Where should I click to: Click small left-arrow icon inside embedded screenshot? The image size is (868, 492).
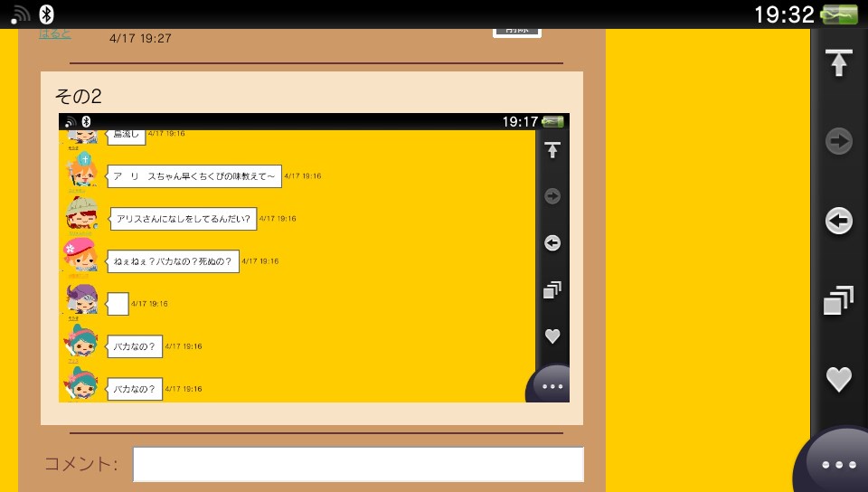552,243
